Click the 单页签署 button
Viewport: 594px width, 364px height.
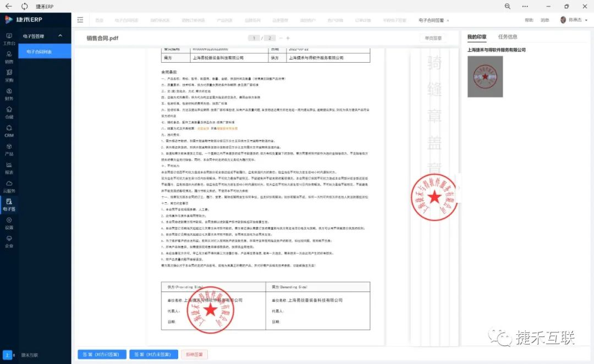tap(433, 38)
